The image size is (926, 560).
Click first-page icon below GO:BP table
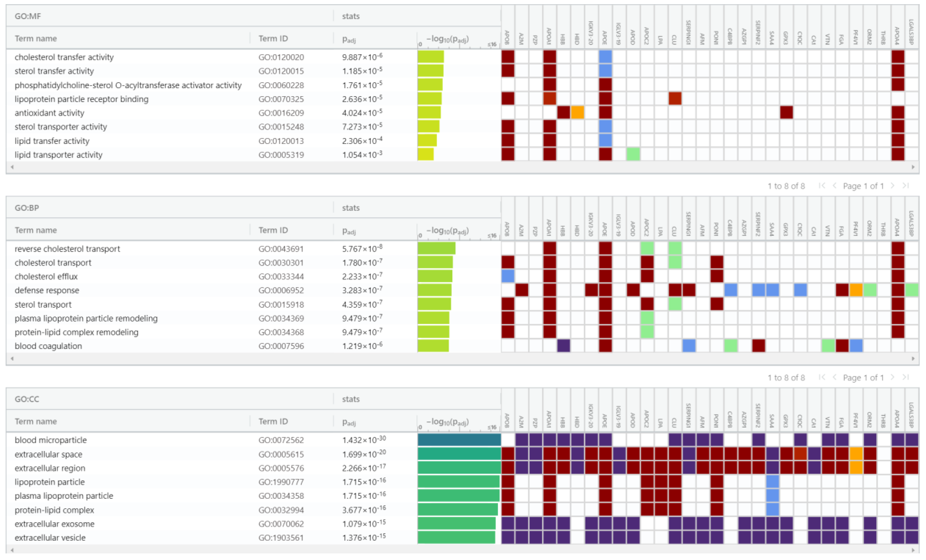[x=822, y=377]
